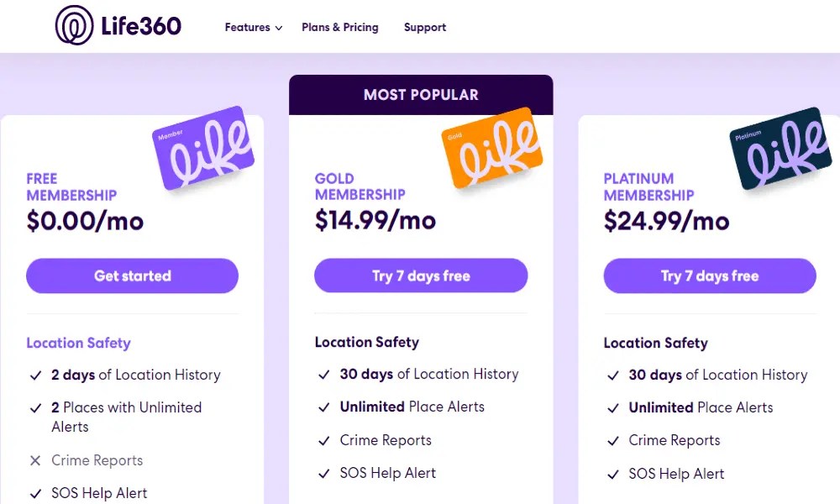Click the checkmark beside Unlimited Place Alerts in Gold

coord(324,407)
